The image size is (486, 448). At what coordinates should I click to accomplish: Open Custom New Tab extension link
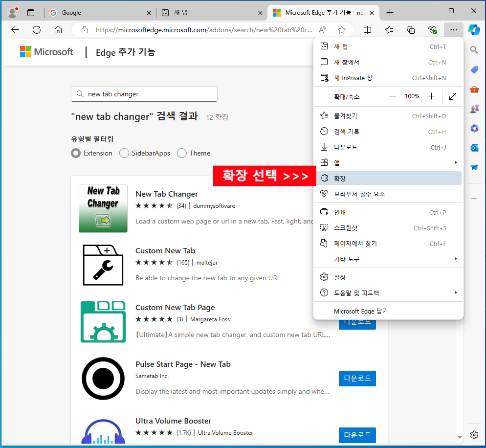pyautogui.click(x=165, y=251)
